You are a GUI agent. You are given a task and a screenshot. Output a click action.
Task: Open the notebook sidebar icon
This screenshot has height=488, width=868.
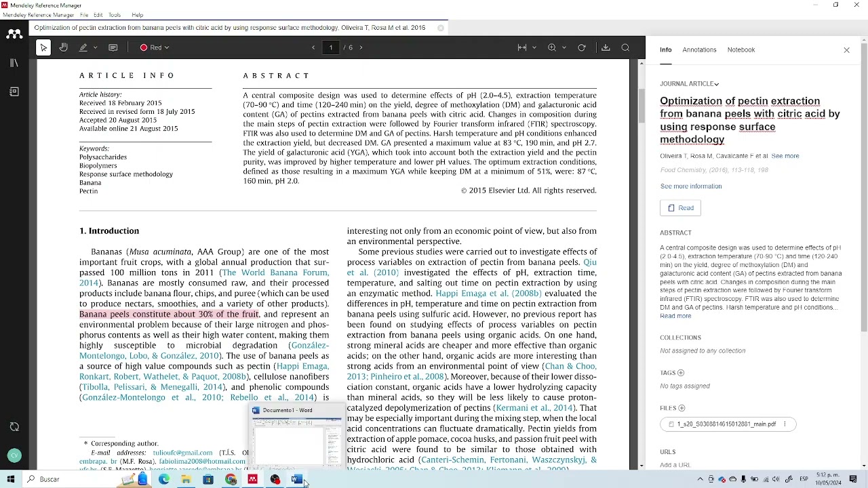click(x=14, y=91)
